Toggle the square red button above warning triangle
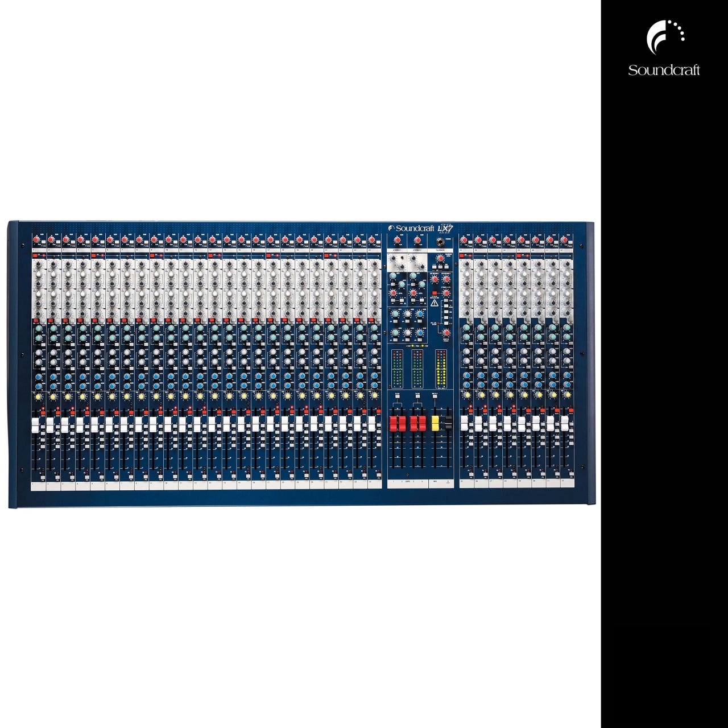Image resolution: width=728 pixels, height=728 pixels. pyautogui.click(x=435, y=293)
